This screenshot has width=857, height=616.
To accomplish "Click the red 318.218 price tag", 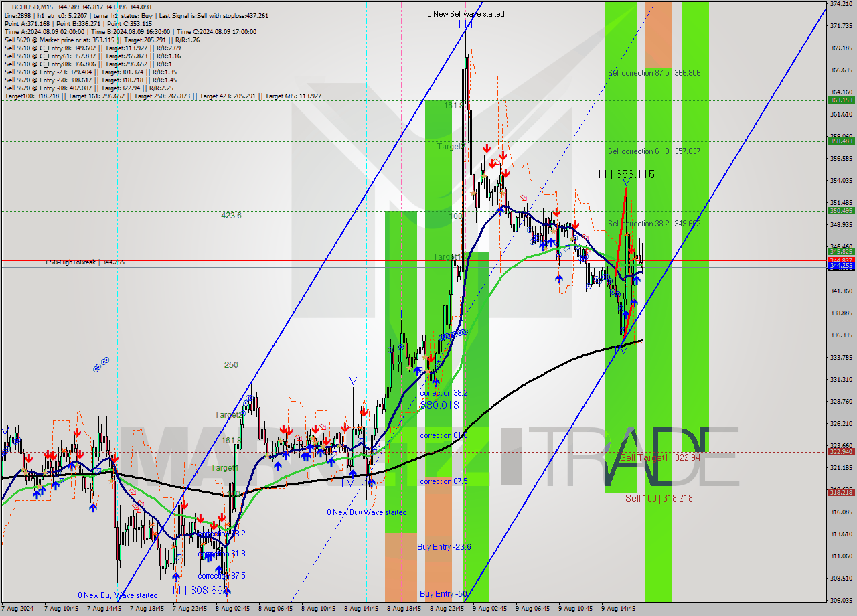I will pos(841,493).
